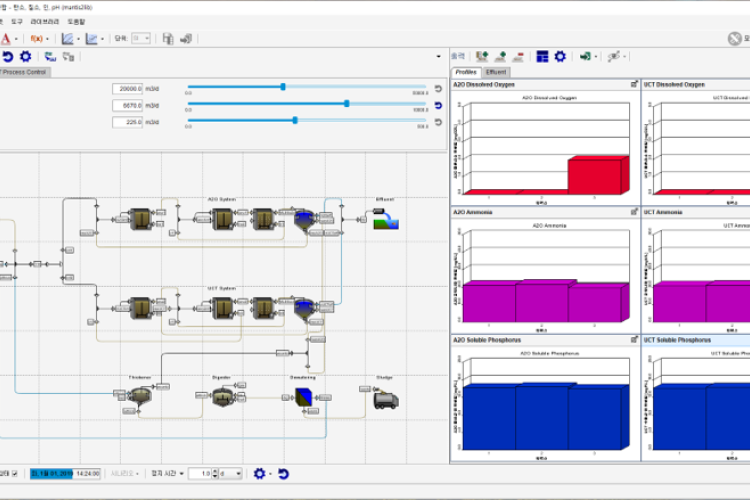
Task: Open the second menu bar item left of Library
Action: (x=17, y=22)
